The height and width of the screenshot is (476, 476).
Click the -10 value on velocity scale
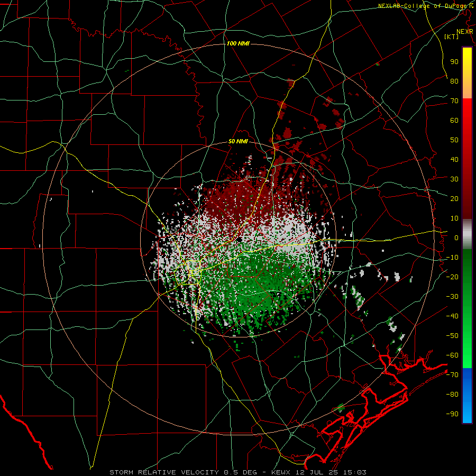pyautogui.click(x=452, y=258)
